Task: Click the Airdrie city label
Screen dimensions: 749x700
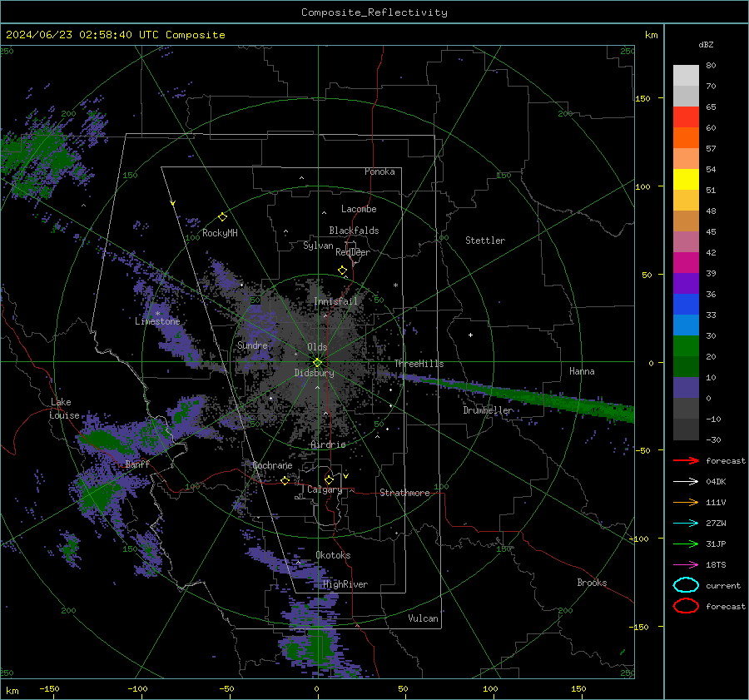Action: point(328,444)
